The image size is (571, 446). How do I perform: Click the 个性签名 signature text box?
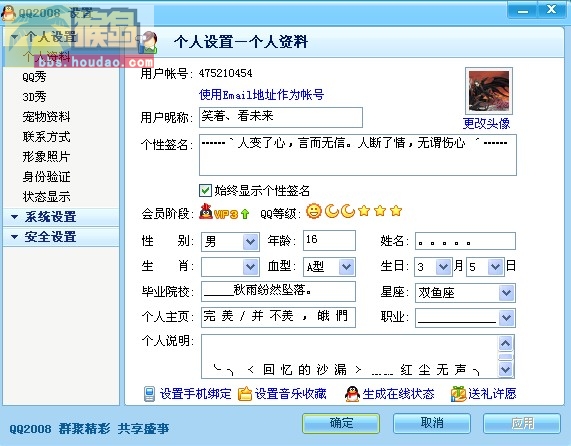click(x=358, y=155)
